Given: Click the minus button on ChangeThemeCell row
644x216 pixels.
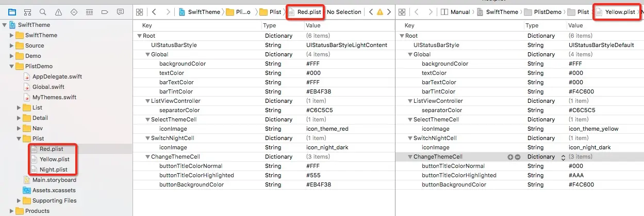Looking at the screenshot, I should [x=518, y=157].
